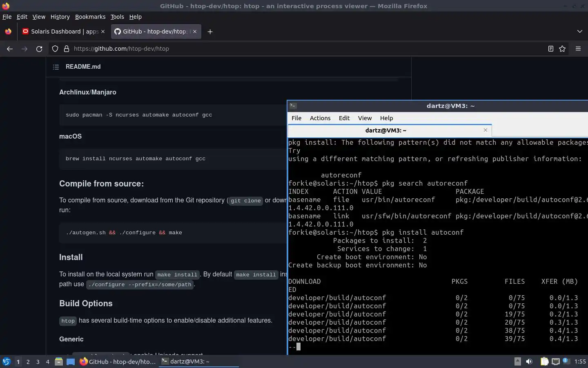
Task: Open the Firefox hamburger application menu
Action: coord(578,49)
